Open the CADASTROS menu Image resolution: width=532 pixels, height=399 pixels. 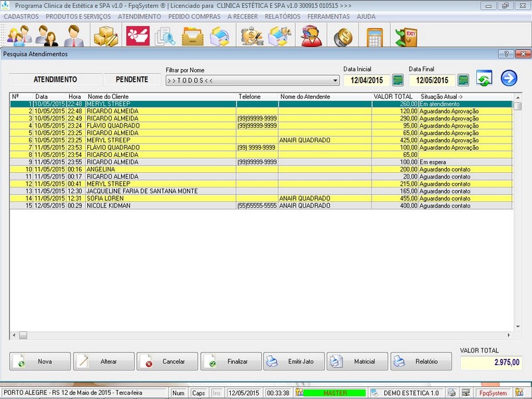tap(21, 16)
